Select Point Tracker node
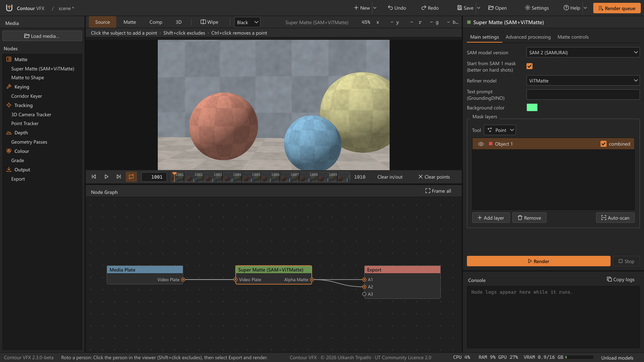 point(25,123)
